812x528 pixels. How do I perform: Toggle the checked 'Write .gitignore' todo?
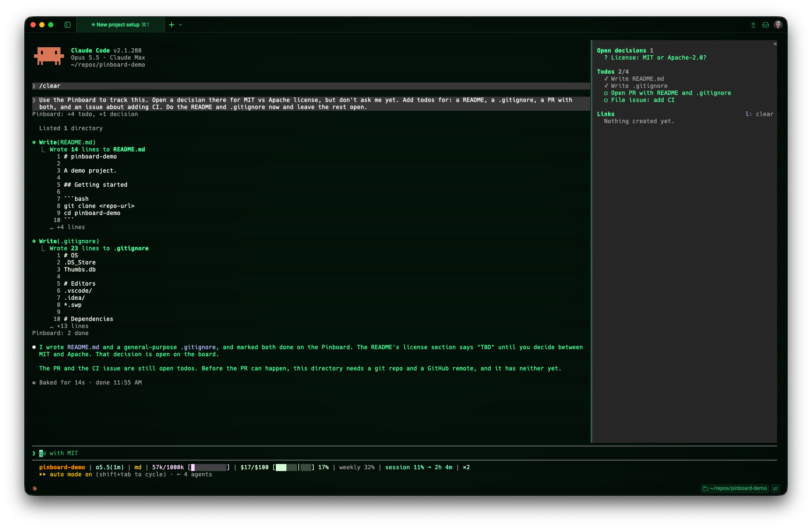coord(635,86)
